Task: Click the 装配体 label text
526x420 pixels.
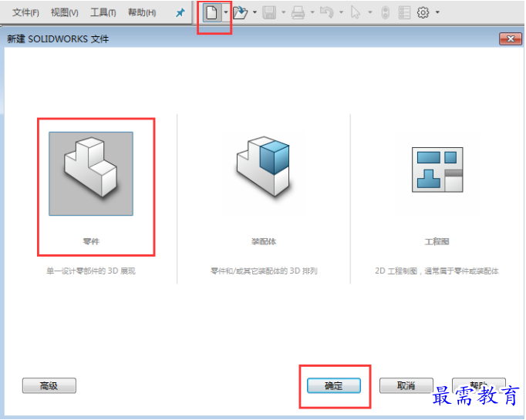Action: [x=264, y=241]
